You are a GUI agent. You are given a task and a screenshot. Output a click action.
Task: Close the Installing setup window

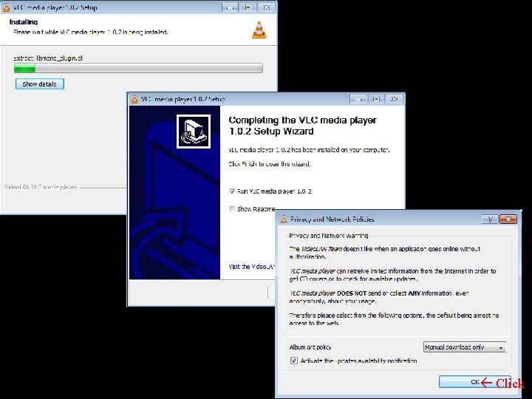pos(266,7)
